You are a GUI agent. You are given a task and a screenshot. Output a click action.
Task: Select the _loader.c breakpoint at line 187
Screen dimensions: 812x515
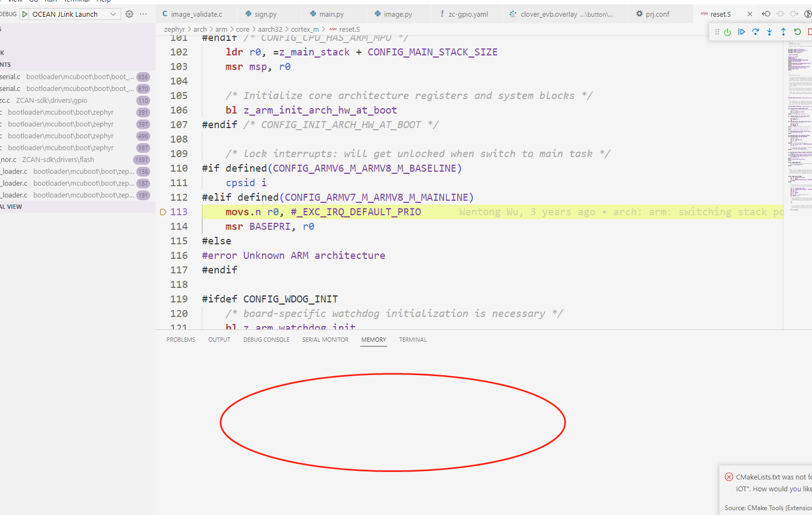click(x=78, y=184)
